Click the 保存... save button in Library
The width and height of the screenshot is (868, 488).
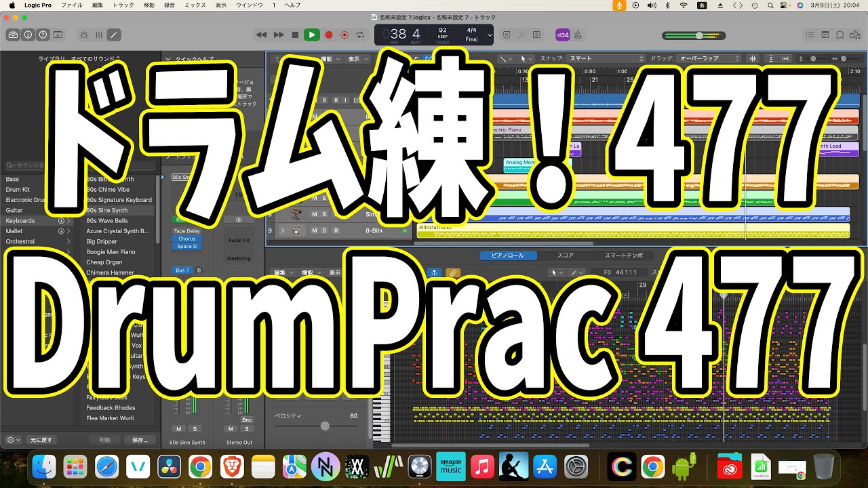140,440
